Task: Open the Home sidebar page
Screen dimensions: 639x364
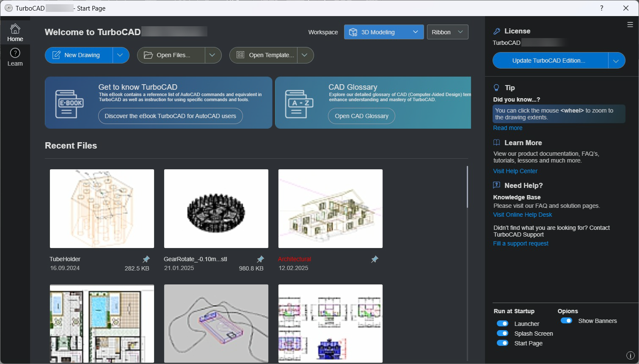Action: (x=15, y=33)
